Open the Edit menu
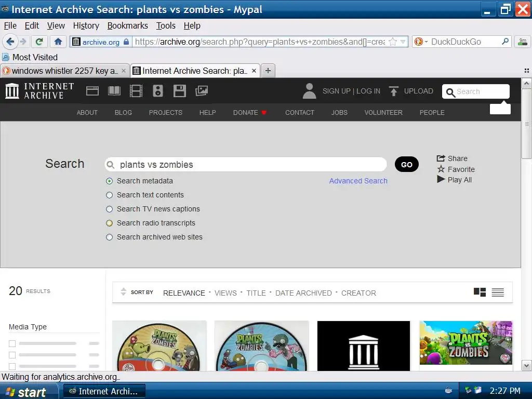 point(32,25)
